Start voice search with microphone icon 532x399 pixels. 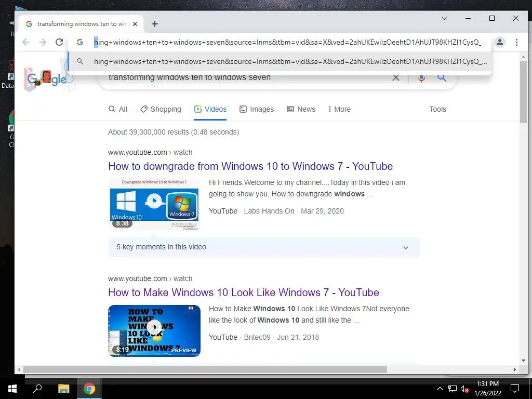click(x=421, y=78)
